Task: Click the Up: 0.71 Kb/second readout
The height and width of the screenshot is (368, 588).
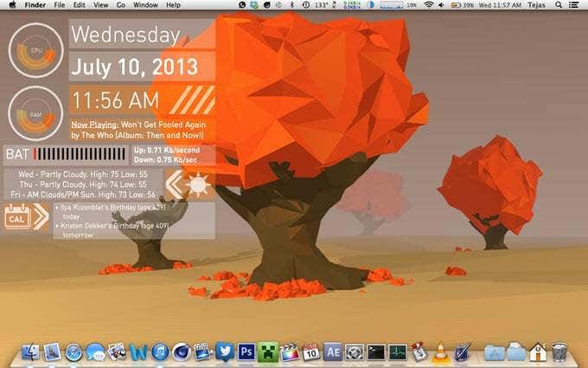Action: [167, 150]
